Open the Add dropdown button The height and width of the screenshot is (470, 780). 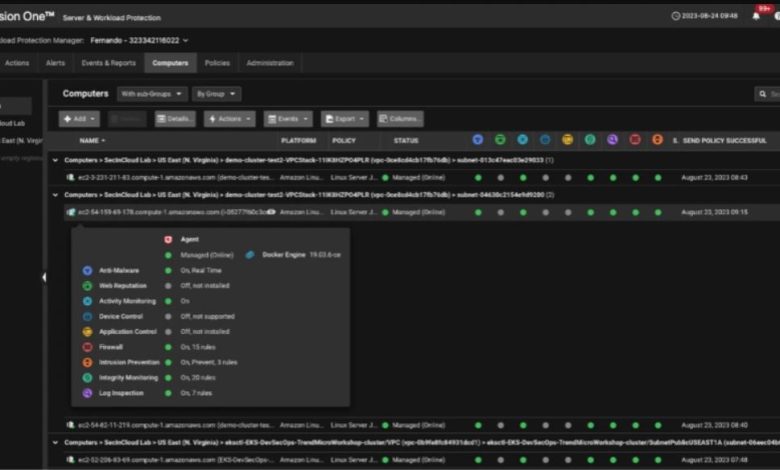pos(79,119)
